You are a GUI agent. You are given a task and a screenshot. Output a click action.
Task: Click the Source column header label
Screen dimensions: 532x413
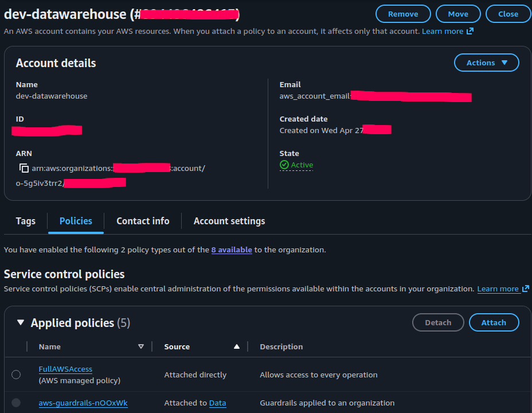coord(177,346)
